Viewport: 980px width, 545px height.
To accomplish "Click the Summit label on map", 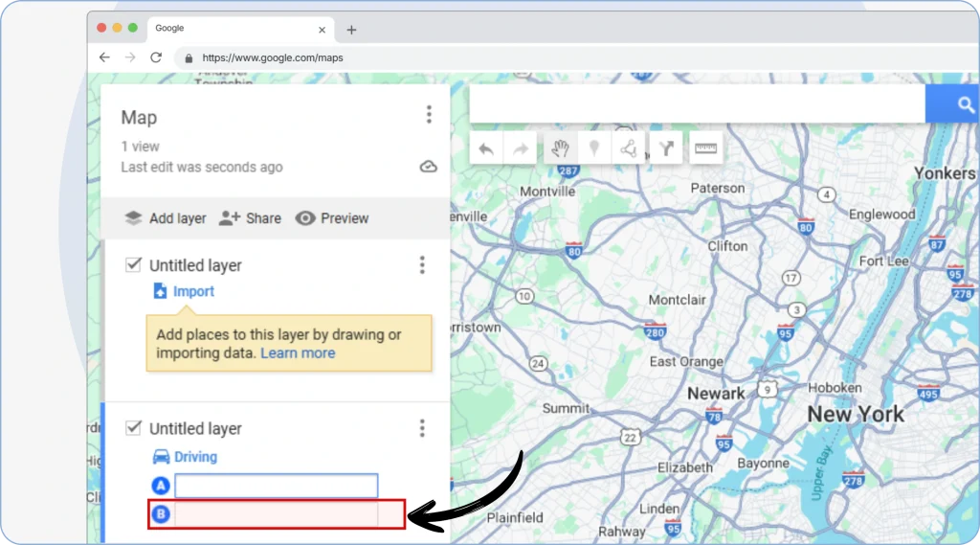I will [566, 409].
